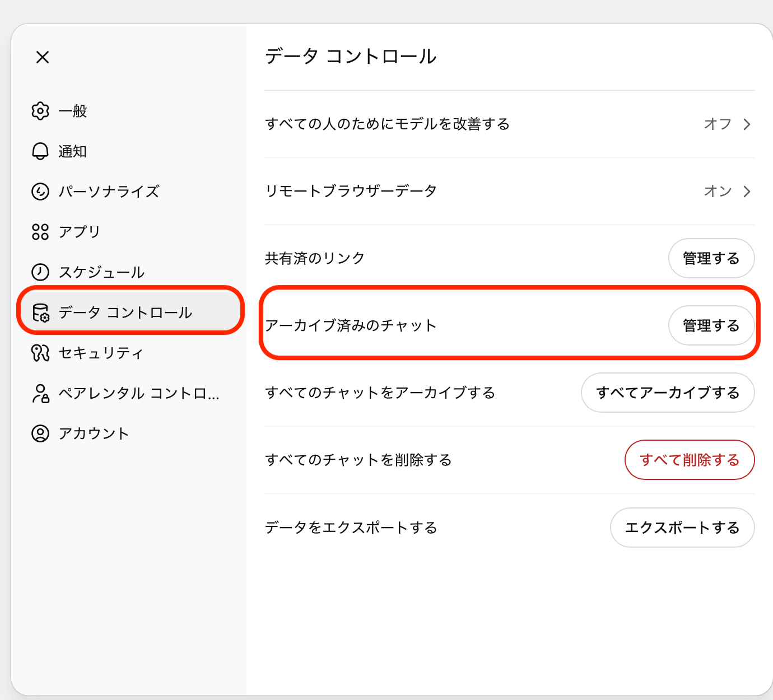Expand the リモートブラウザーデータ chevron arrow

(x=747, y=192)
